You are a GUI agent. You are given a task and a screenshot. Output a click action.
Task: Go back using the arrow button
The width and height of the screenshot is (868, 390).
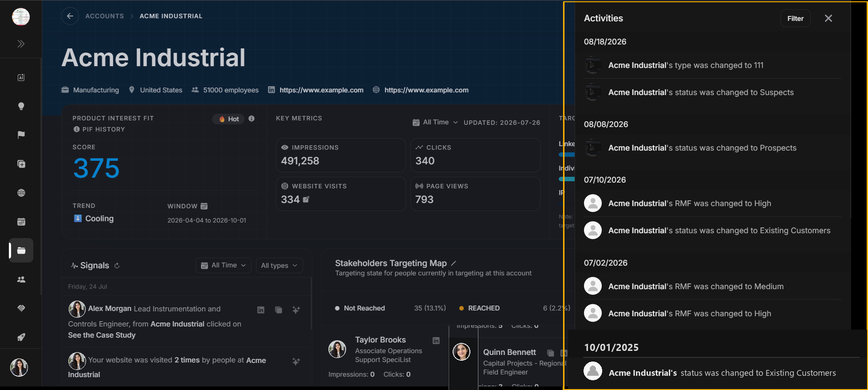point(70,16)
